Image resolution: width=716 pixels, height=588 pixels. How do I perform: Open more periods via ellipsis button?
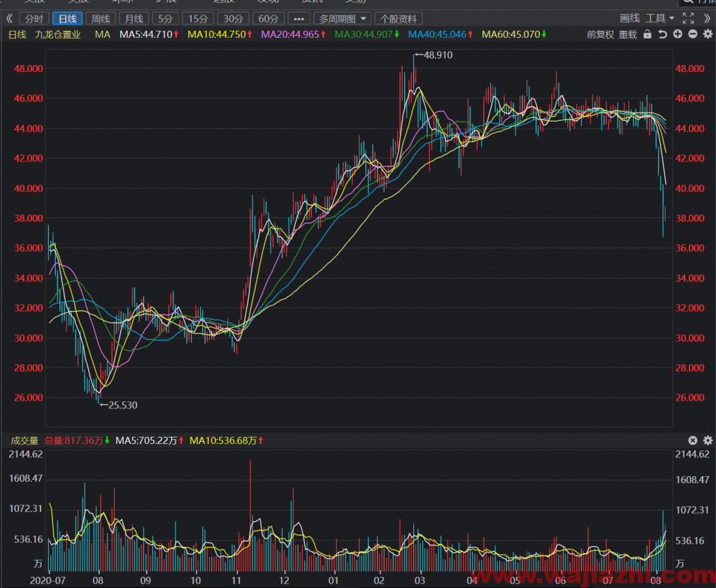[x=299, y=19]
